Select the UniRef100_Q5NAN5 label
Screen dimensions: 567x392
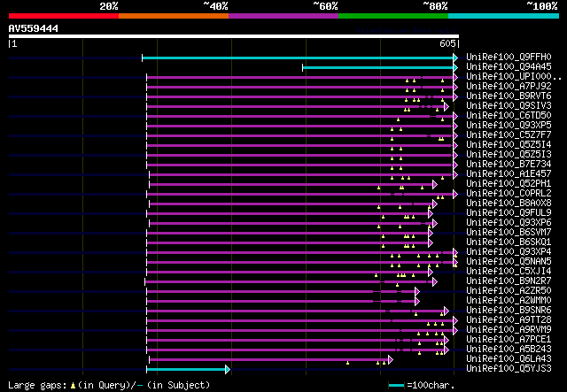509,262
